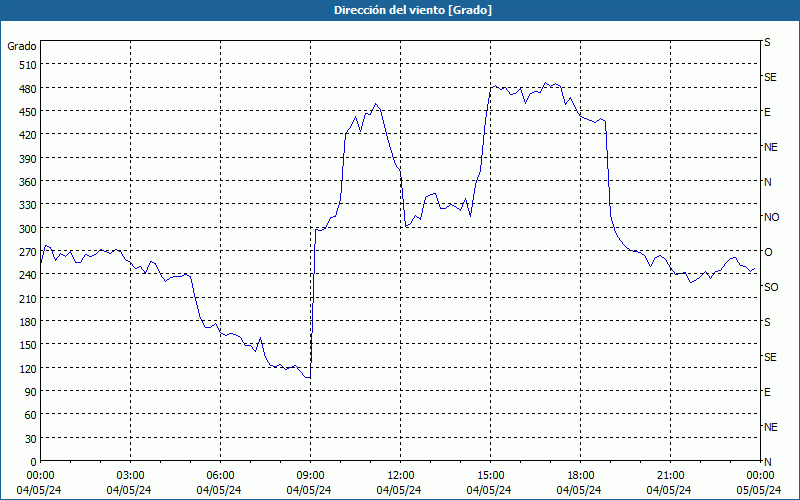Click the '21:00' time axis label
The width and height of the screenshot is (800, 500).
[x=670, y=476]
